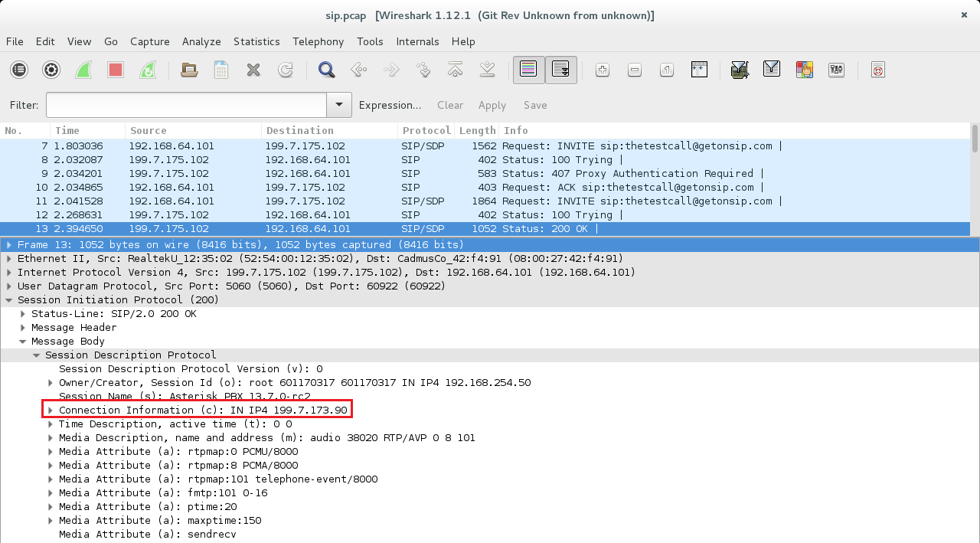Collapse the Message Body node
Viewport: 980px width, 543px height.
22,342
